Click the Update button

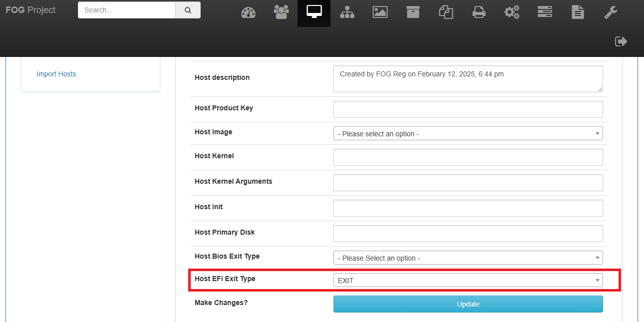coord(468,304)
